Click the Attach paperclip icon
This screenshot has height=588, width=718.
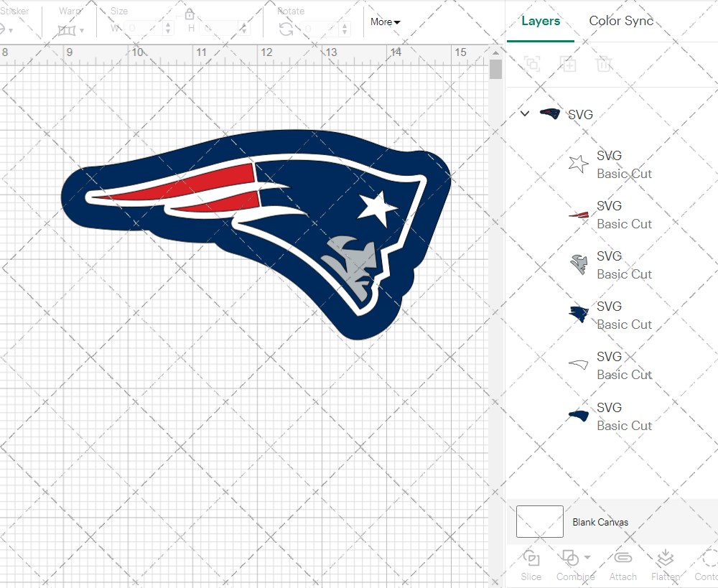tap(623, 559)
